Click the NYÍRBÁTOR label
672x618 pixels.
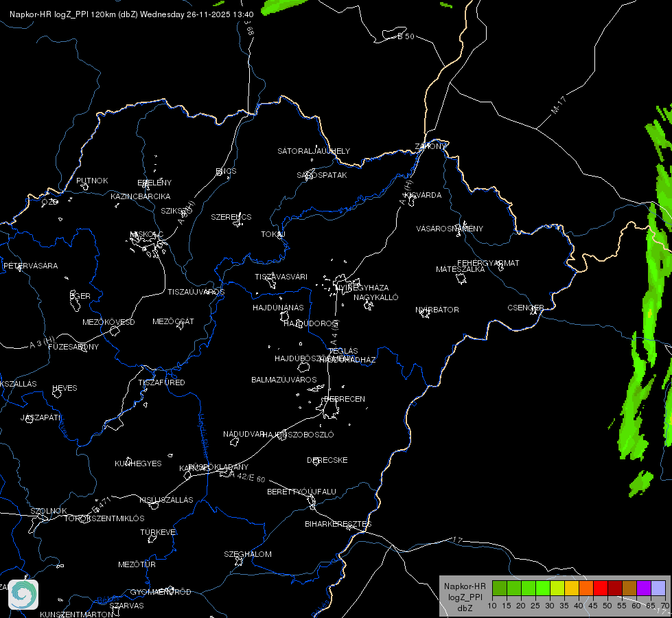tap(437, 310)
